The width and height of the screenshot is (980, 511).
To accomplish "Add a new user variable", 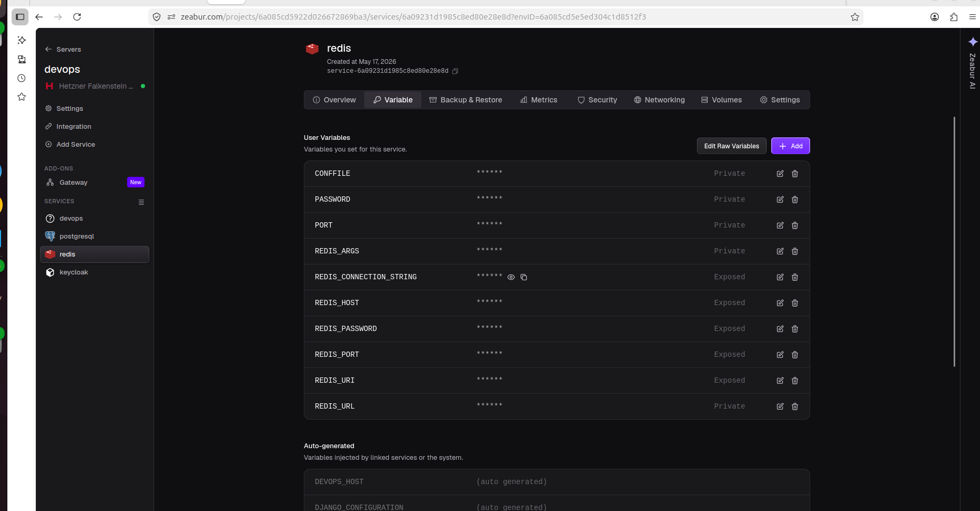I will (791, 146).
